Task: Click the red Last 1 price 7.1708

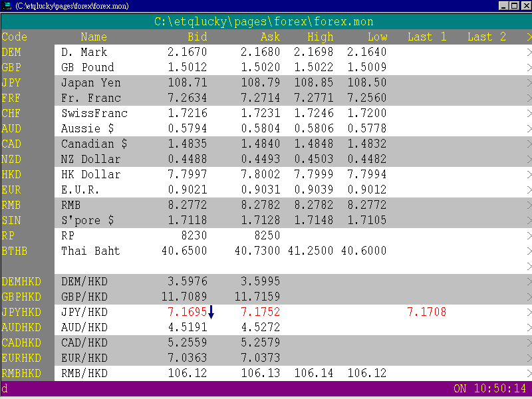Action: click(426, 312)
